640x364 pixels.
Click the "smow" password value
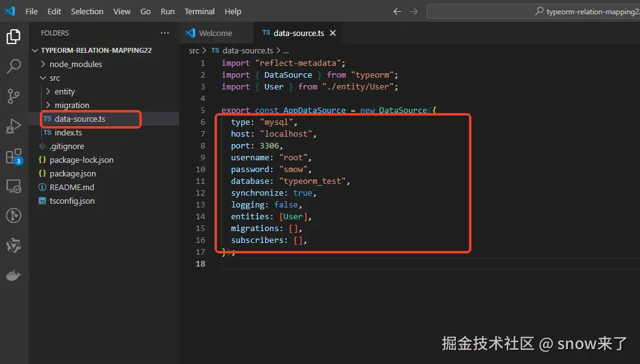(293, 170)
